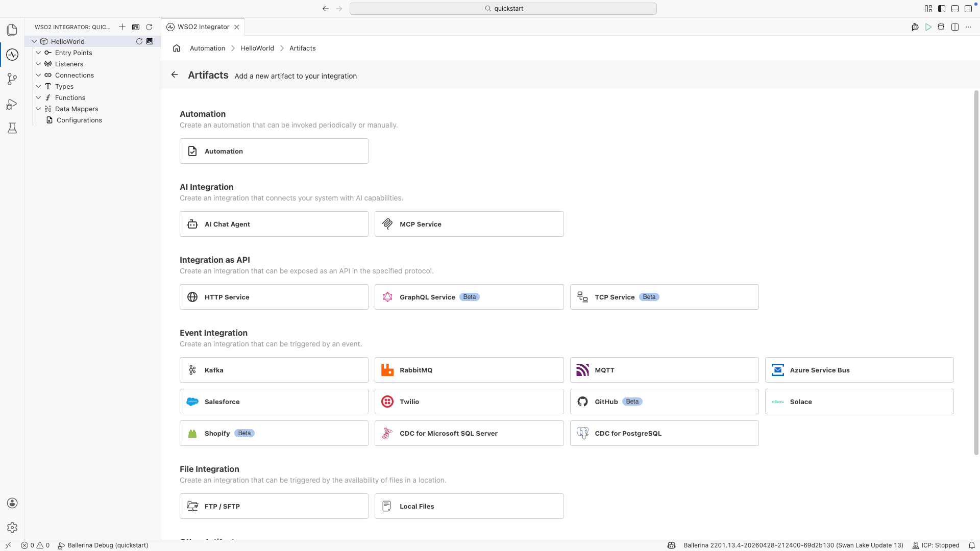
Task: Open the Testing flask view
Action: [x=12, y=128]
